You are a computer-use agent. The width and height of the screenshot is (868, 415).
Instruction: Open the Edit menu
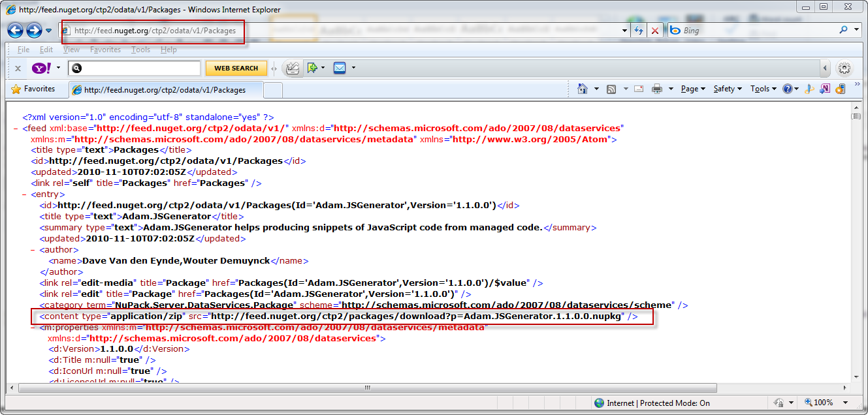pyautogui.click(x=46, y=50)
